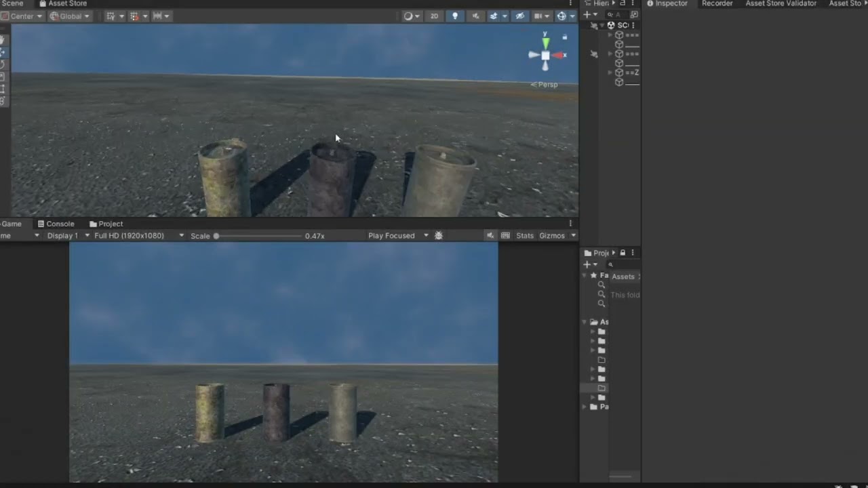Open the Play Focused dropdown
The image size is (868, 488).
point(398,236)
